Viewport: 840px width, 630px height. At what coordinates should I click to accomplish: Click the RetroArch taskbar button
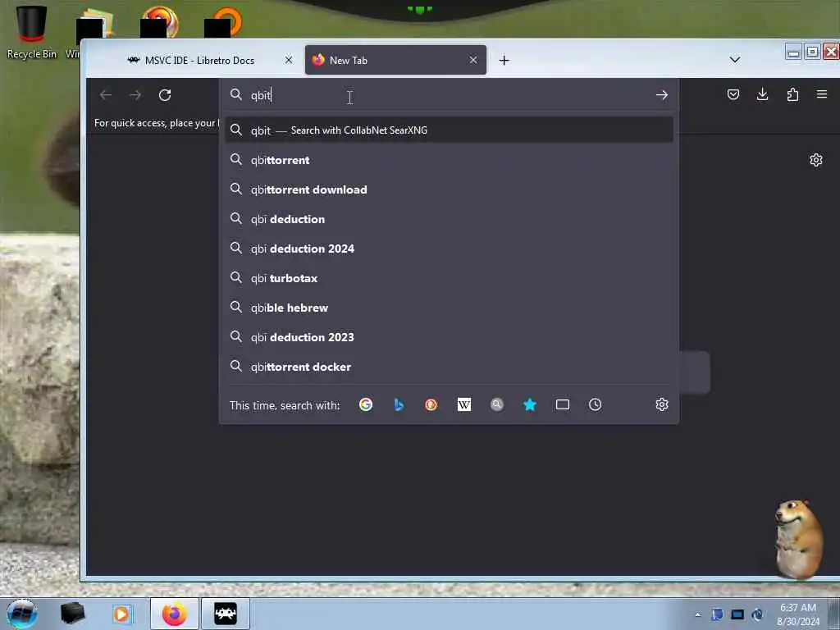(226, 614)
